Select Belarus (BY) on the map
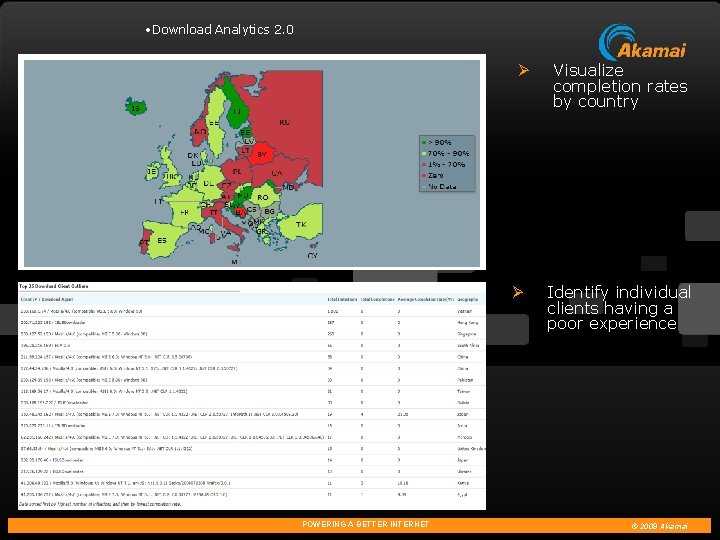This screenshot has height=540, width=720. pos(262,155)
